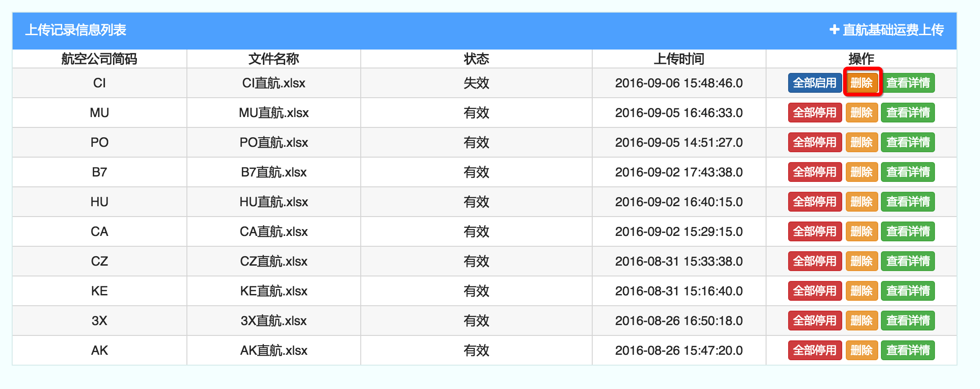View details of CA直航.xlsx
This screenshot has width=980, height=389.
[907, 231]
